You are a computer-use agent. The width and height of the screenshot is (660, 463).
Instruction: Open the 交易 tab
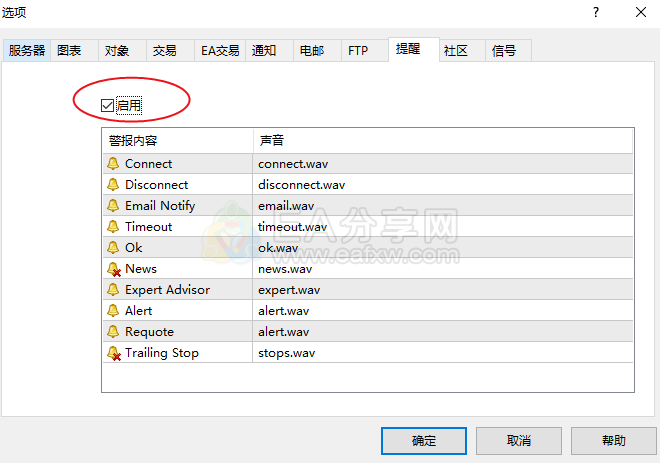point(170,51)
